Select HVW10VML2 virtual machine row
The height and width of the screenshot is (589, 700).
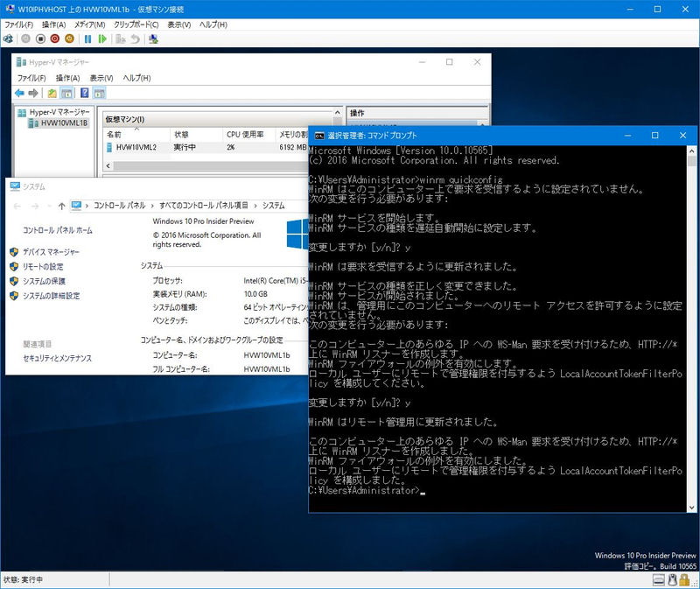click(206, 147)
